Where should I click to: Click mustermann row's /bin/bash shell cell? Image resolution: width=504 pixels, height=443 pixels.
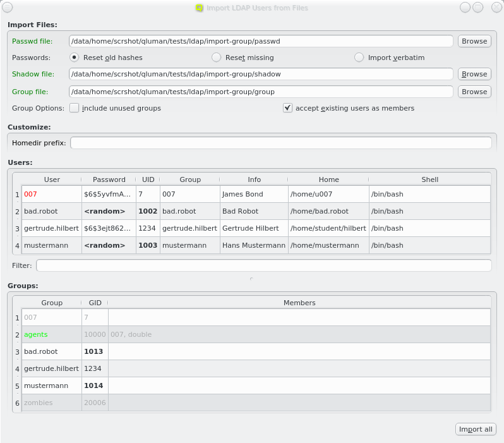429,245
